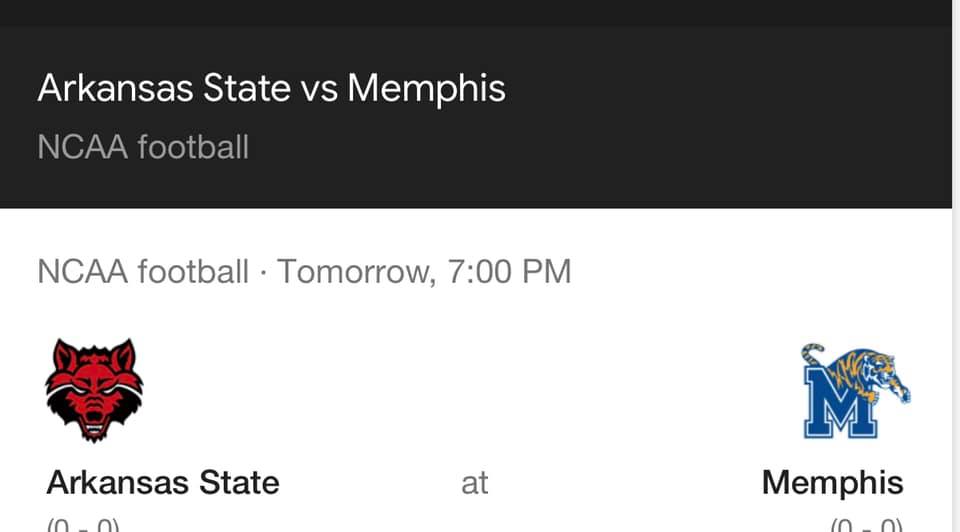Select the Tomorrow, 7:00 PM game time
Image resolution: width=960 pixels, height=532 pixels.
pos(424,271)
